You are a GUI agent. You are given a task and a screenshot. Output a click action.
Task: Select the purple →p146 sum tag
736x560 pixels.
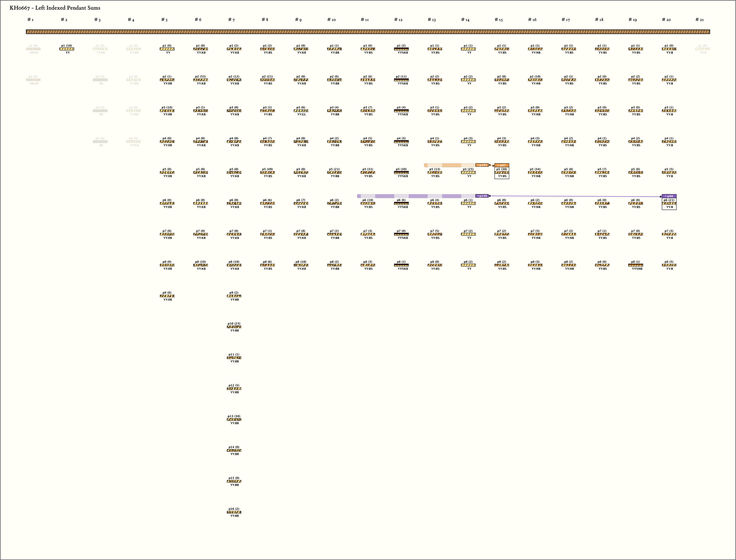coord(482,196)
